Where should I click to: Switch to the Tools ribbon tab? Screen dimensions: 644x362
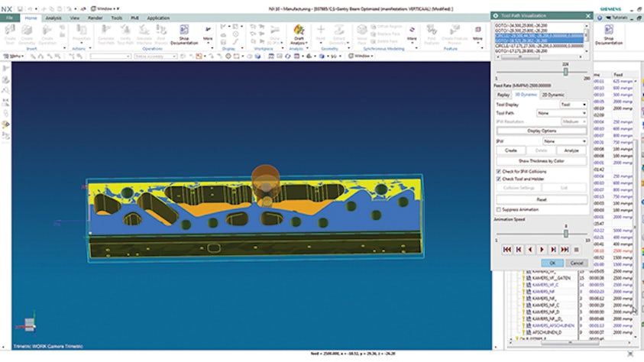[117, 18]
